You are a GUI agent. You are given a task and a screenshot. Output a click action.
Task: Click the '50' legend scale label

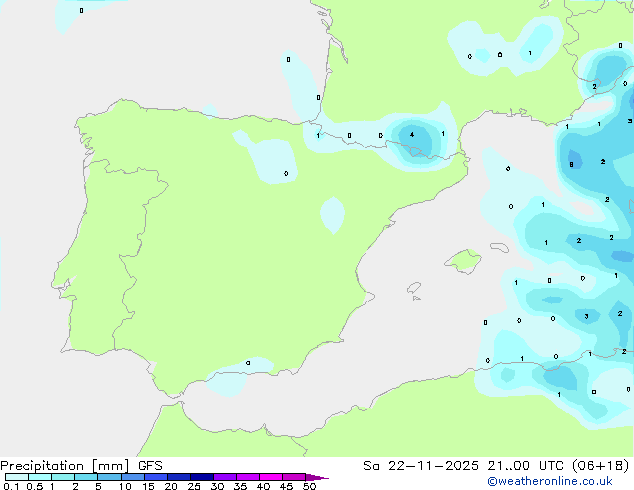click(x=309, y=486)
